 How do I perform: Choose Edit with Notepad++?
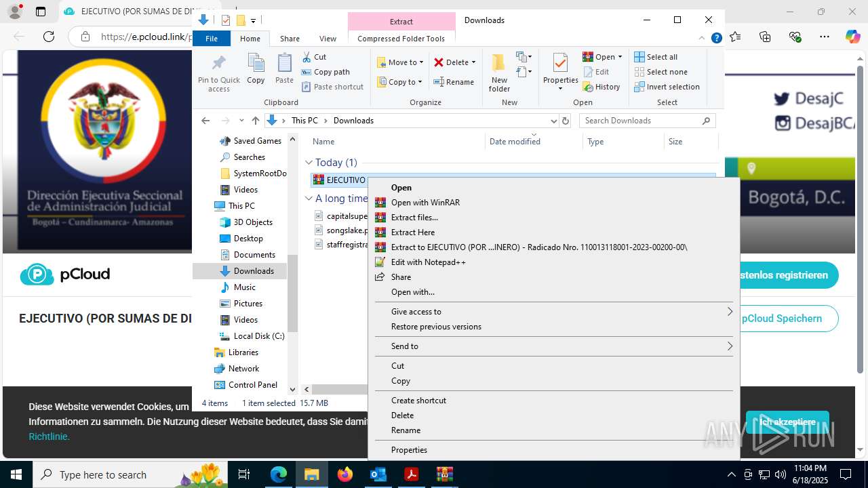point(554,262)
